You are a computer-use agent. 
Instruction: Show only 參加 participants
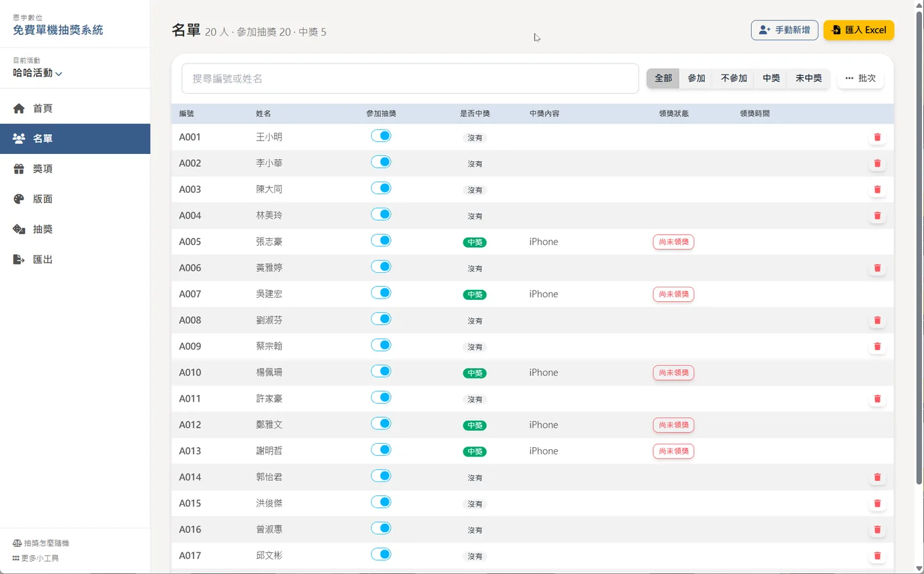point(696,79)
